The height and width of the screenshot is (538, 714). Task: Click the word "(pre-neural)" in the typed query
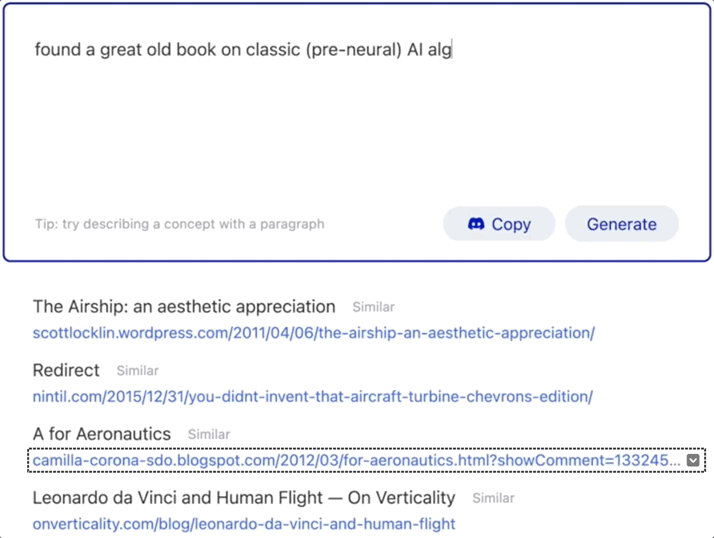point(352,49)
